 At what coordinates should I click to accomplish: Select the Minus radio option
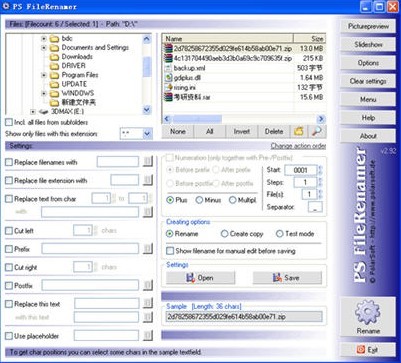(199, 200)
